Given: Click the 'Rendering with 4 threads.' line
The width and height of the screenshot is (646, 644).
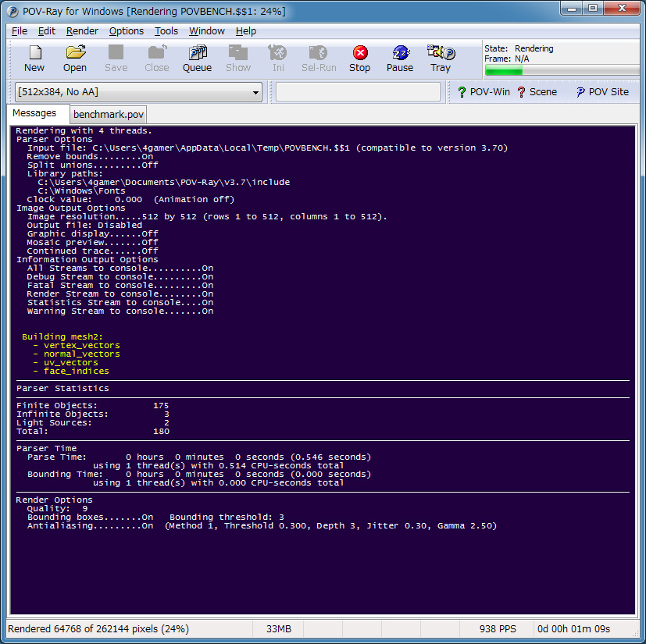Looking at the screenshot, I should tap(84, 130).
